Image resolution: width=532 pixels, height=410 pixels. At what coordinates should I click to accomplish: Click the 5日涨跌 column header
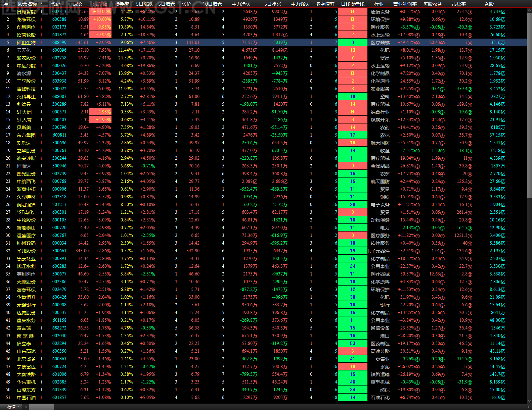point(144,4)
